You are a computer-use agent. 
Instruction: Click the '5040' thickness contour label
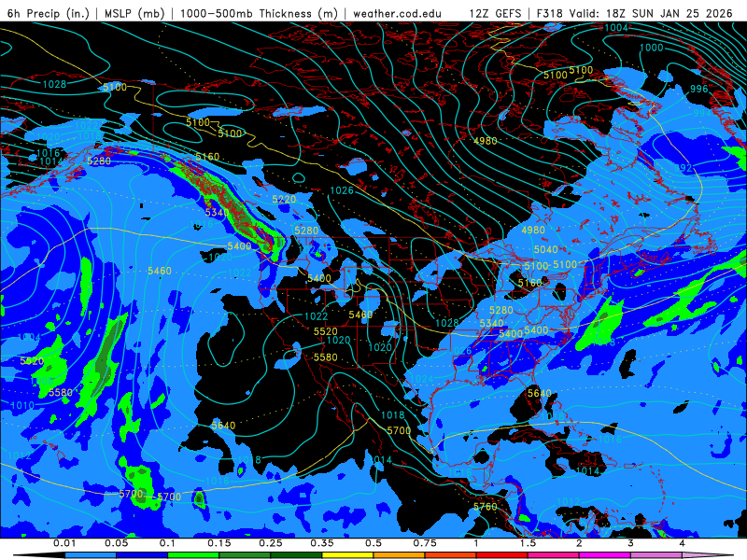pyautogui.click(x=546, y=249)
